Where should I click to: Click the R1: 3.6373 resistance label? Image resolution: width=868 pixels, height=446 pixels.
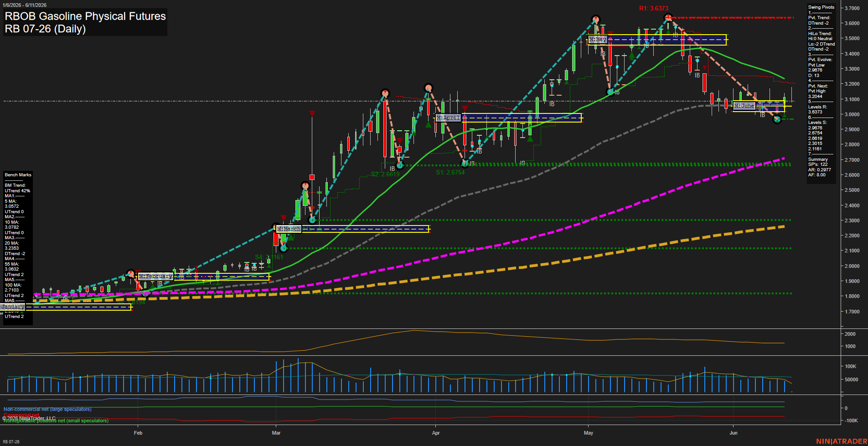pyautogui.click(x=653, y=8)
